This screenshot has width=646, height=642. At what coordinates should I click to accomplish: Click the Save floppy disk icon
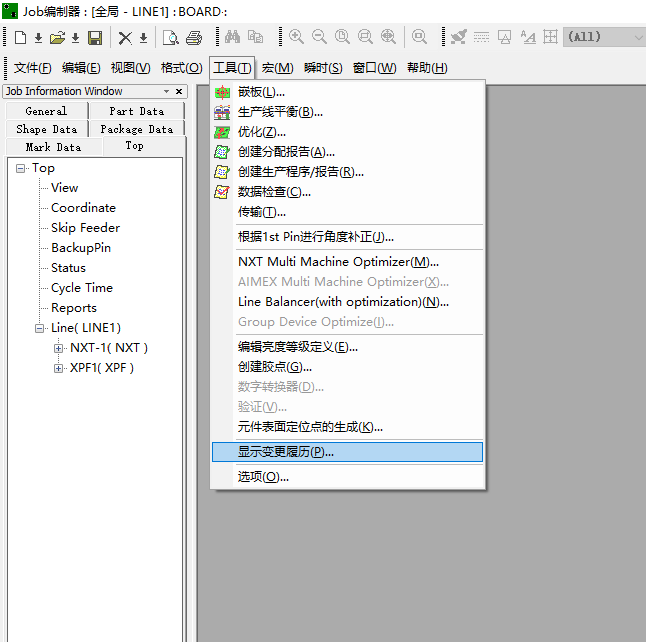(95, 38)
